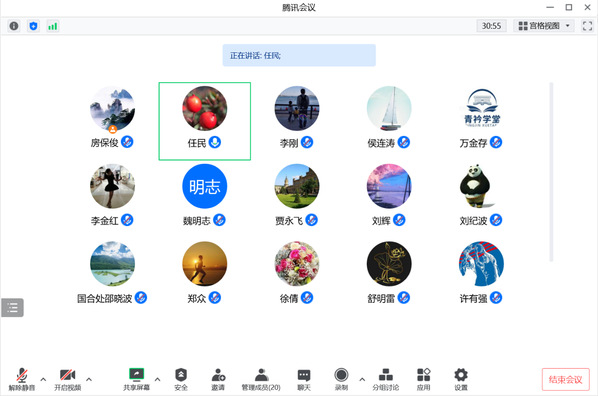
Task: Open the 宫格视图 layout dropdown
Action: point(544,26)
